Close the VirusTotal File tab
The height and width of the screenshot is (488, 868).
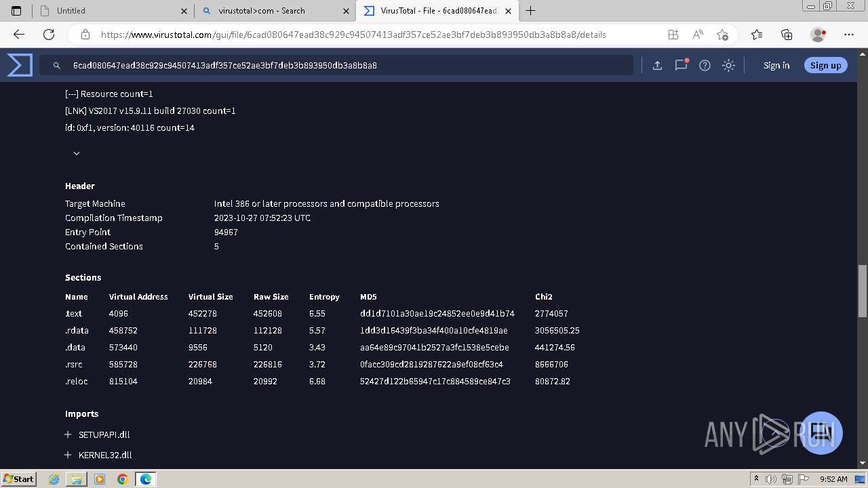[509, 11]
